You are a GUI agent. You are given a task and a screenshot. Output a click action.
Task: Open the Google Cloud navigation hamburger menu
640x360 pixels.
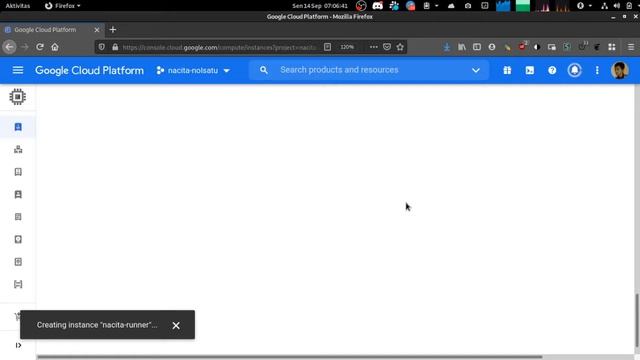tap(18, 70)
